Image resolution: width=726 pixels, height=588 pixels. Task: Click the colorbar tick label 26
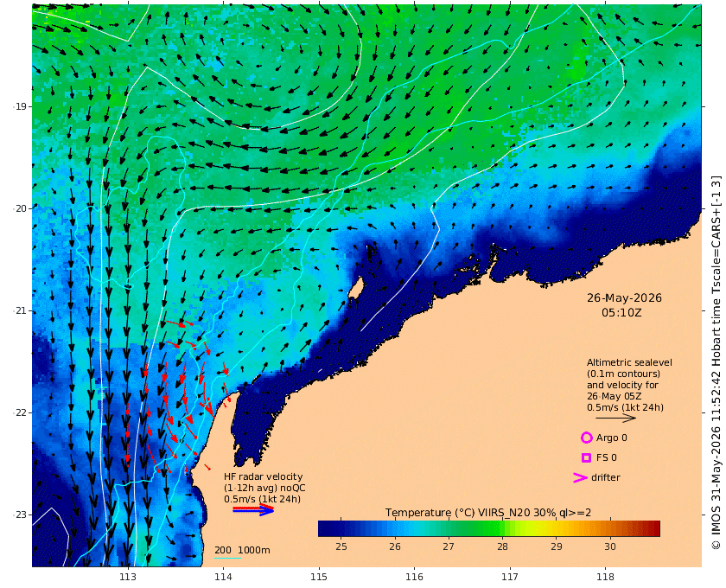(394, 546)
